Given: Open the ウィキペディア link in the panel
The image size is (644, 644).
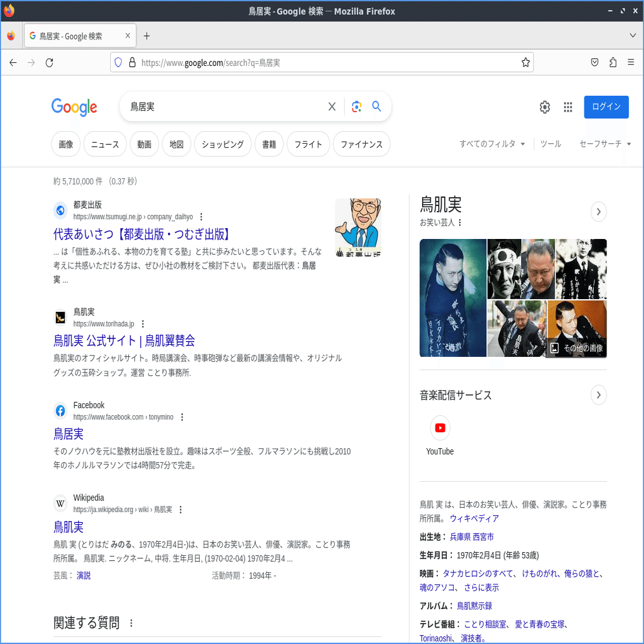Looking at the screenshot, I should coord(474,518).
